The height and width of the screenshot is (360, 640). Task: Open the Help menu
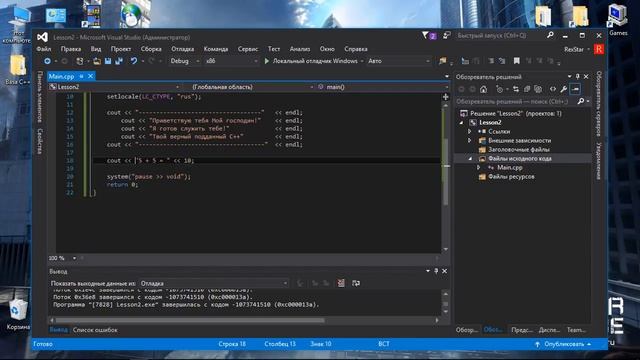tap(356, 49)
